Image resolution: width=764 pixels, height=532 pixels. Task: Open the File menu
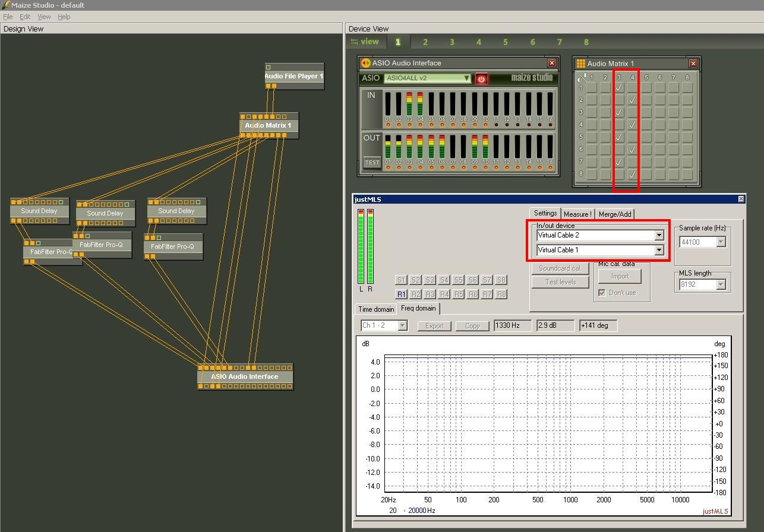click(x=8, y=17)
